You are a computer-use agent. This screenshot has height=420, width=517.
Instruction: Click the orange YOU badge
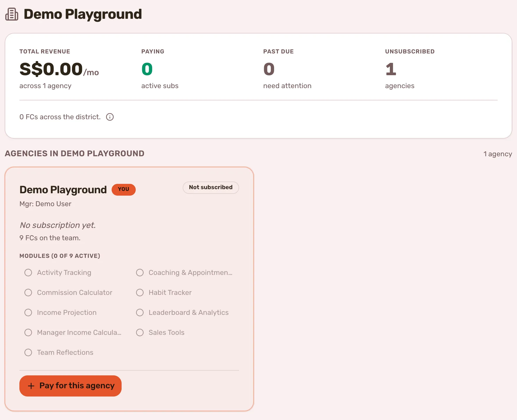(x=124, y=189)
